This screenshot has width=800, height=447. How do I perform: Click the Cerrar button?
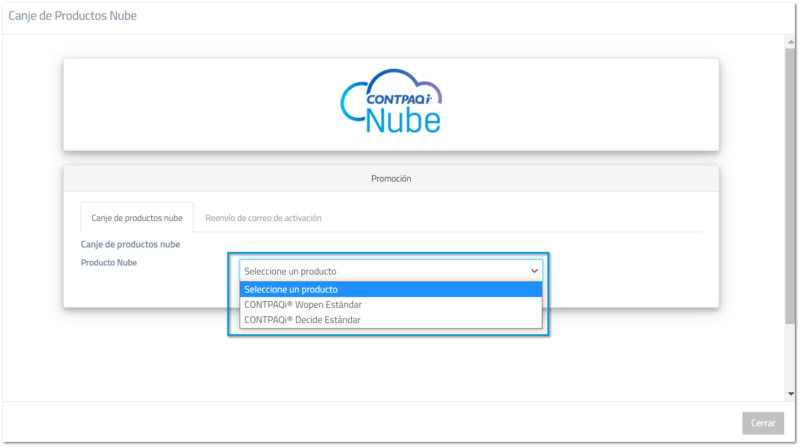click(x=763, y=423)
